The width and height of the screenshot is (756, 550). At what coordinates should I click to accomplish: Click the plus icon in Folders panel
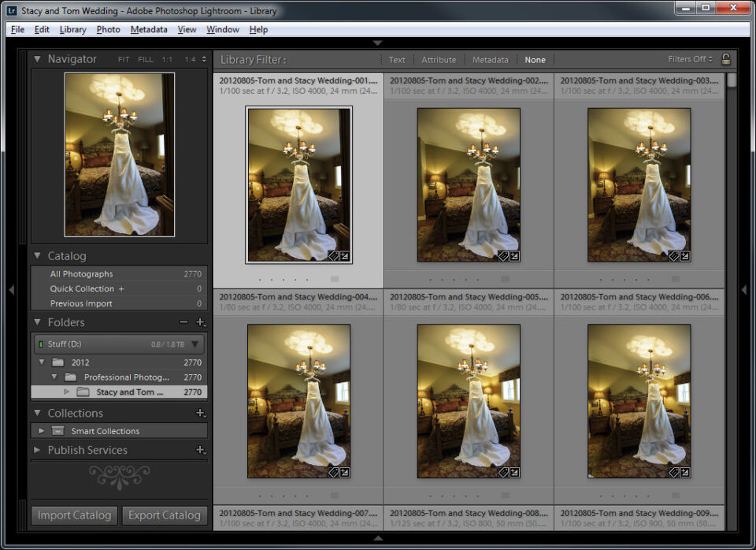[x=200, y=322]
